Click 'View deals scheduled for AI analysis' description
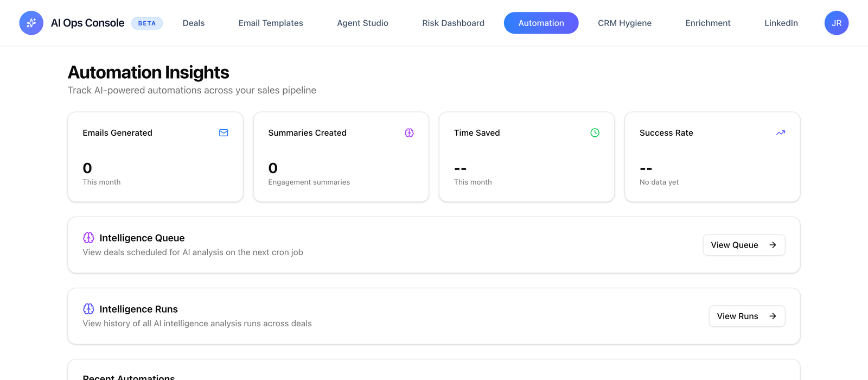The image size is (868, 380). (x=193, y=252)
